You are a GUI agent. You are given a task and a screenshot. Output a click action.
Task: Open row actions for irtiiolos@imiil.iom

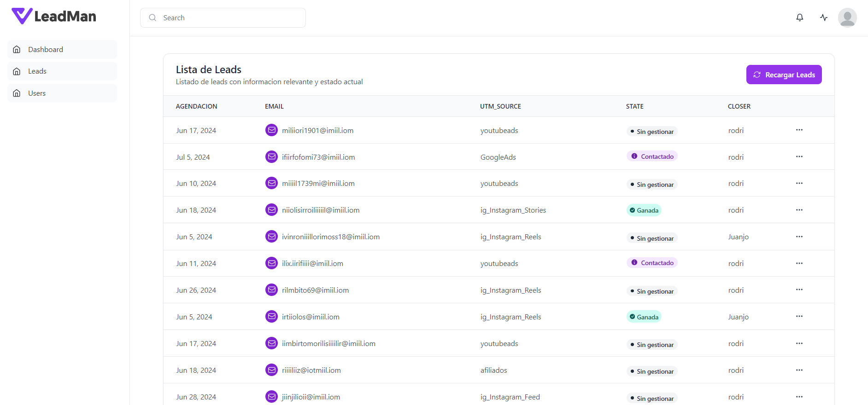pyautogui.click(x=799, y=316)
